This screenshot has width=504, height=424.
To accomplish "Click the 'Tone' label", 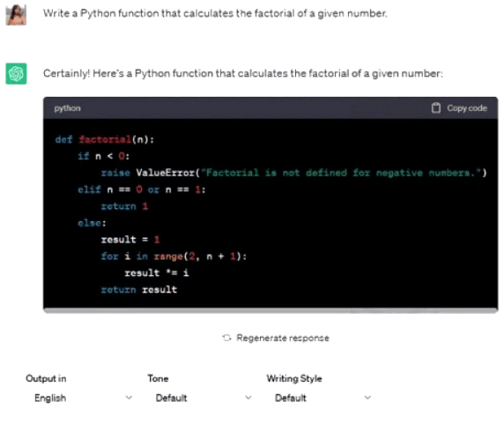I will point(158,379).
